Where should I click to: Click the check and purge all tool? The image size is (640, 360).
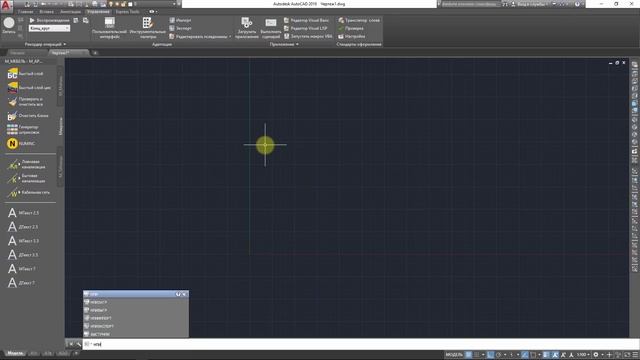click(x=25, y=102)
